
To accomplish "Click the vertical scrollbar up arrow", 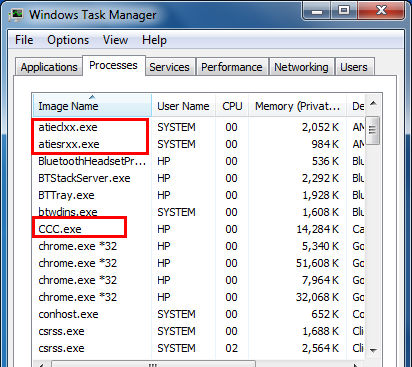I will tap(373, 103).
